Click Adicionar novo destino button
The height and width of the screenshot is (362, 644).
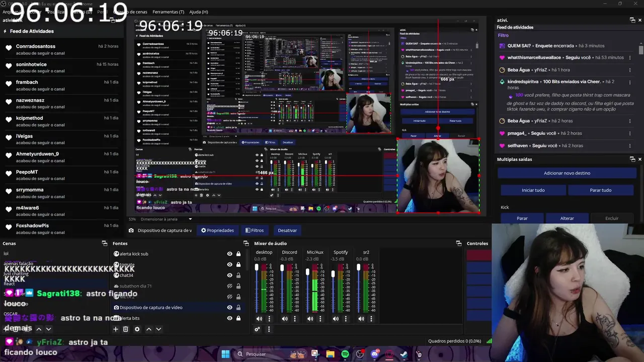tap(567, 173)
